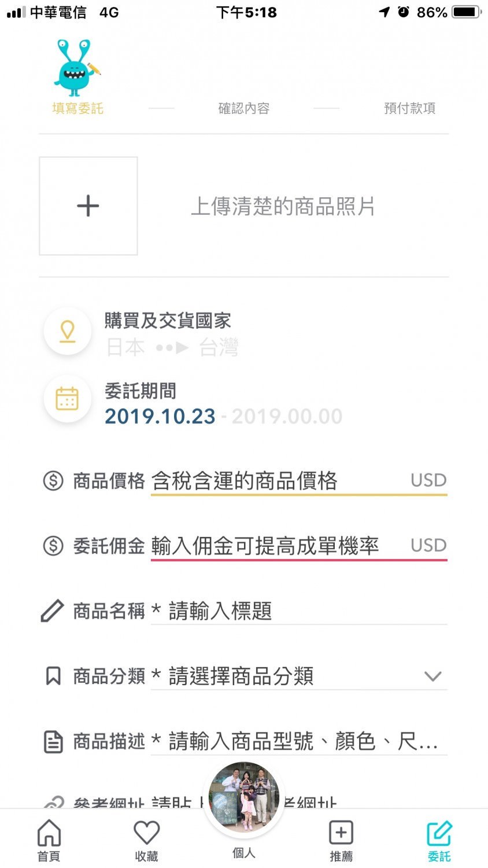Tap the location pin icon
Screen dimensions: 488x868
68,331
